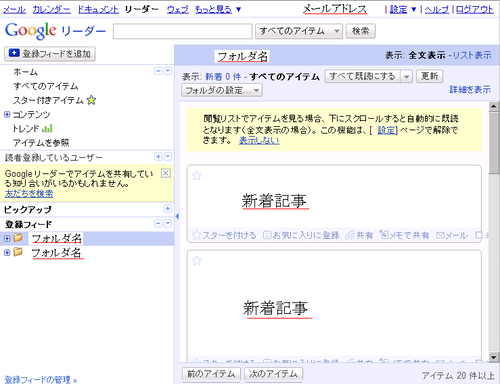Expand the ピックアップ section plus icon
Screen dimensions: 500x384
click(x=168, y=209)
